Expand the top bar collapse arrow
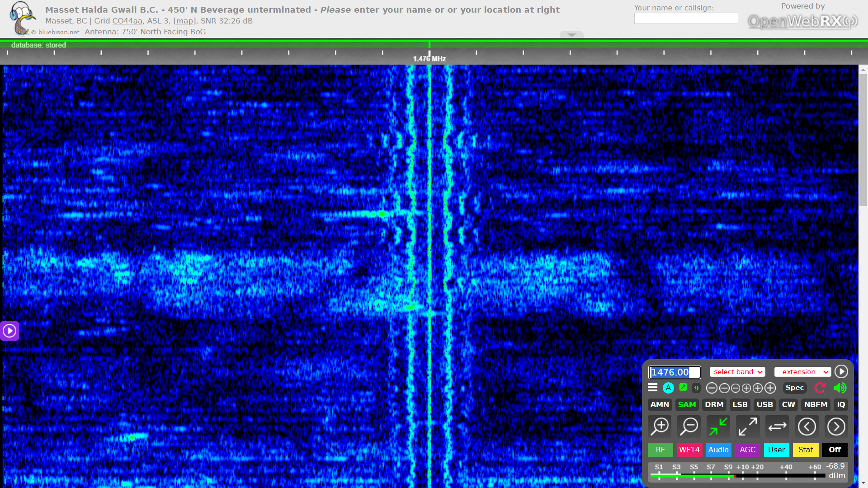868x488 pixels. [571, 35]
